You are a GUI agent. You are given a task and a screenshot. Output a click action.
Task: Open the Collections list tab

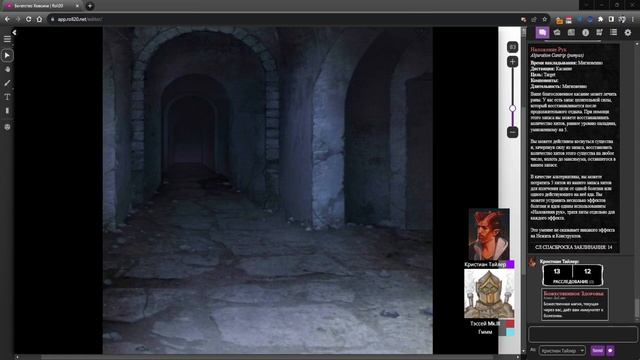coord(613,32)
